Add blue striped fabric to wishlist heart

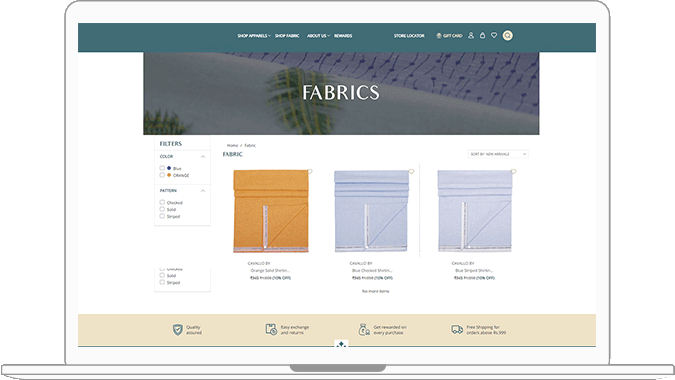[x=513, y=172]
